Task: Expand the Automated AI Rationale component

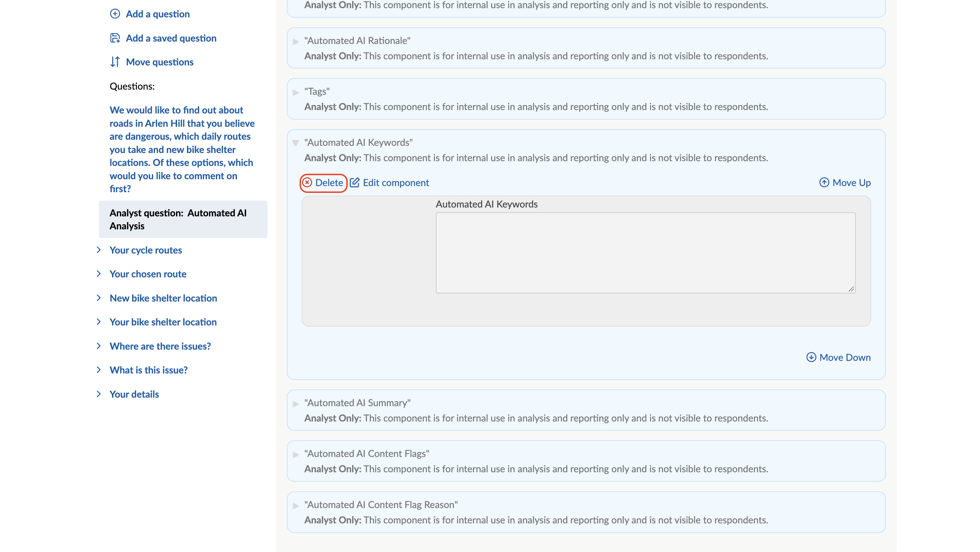Action: (296, 42)
